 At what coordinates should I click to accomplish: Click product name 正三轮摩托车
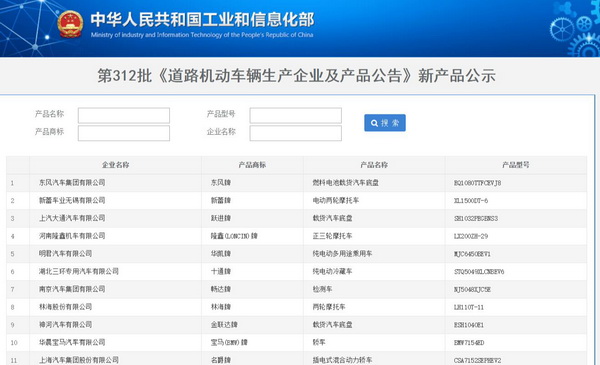333,236
